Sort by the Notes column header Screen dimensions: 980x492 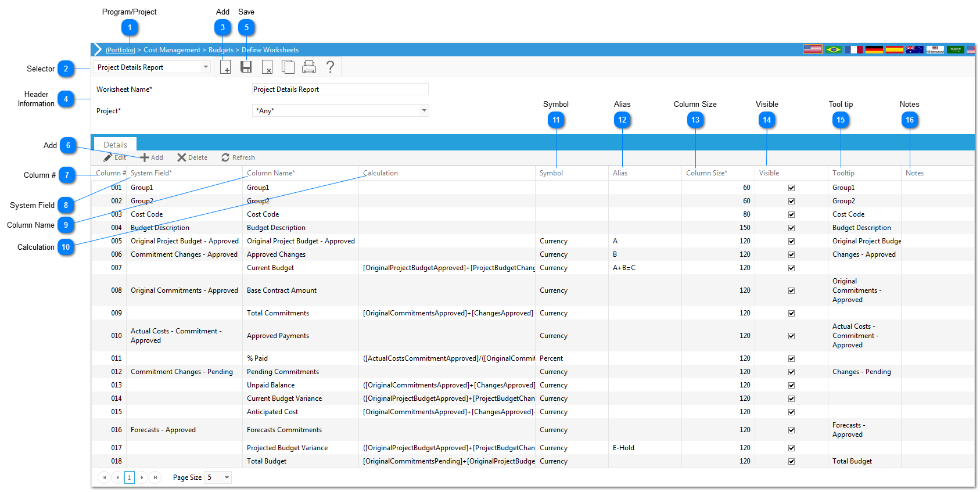(x=914, y=173)
